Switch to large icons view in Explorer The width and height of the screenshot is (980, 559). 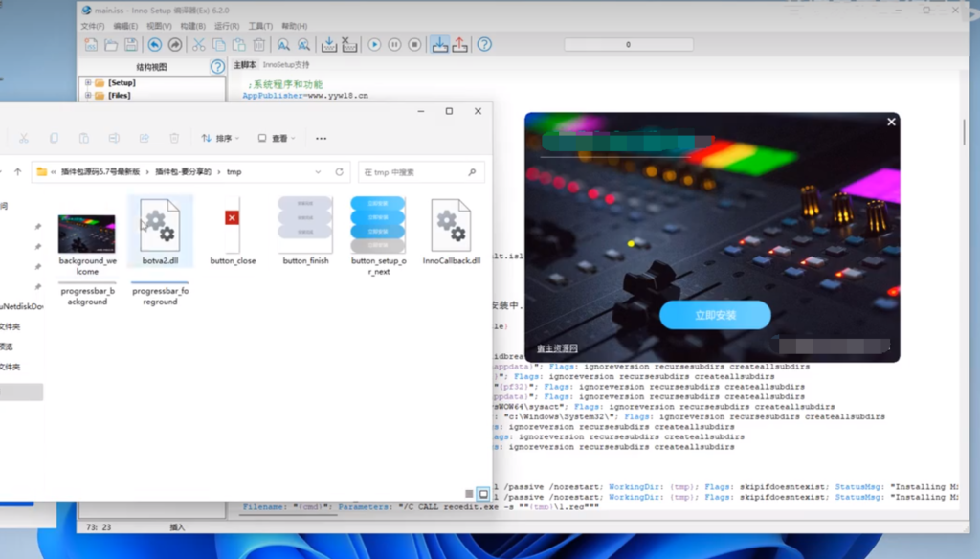tap(483, 494)
